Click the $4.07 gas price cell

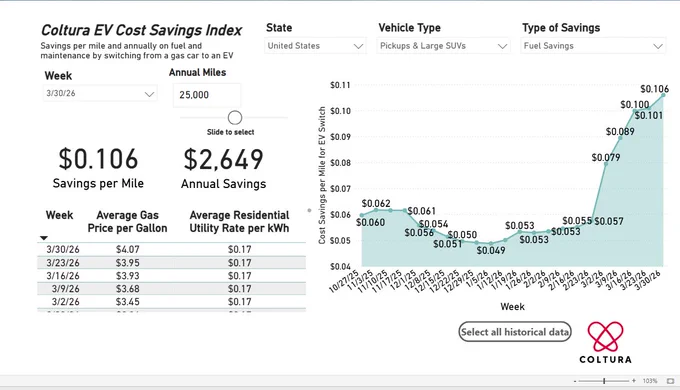128,249
